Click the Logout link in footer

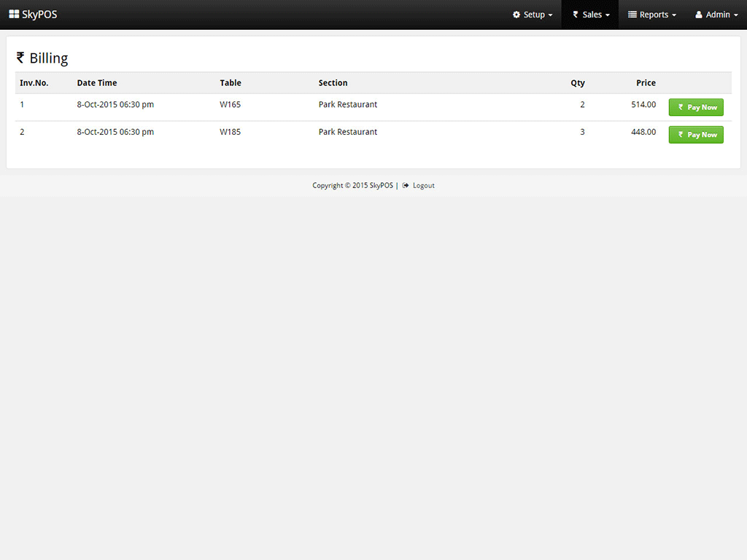[x=423, y=185]
